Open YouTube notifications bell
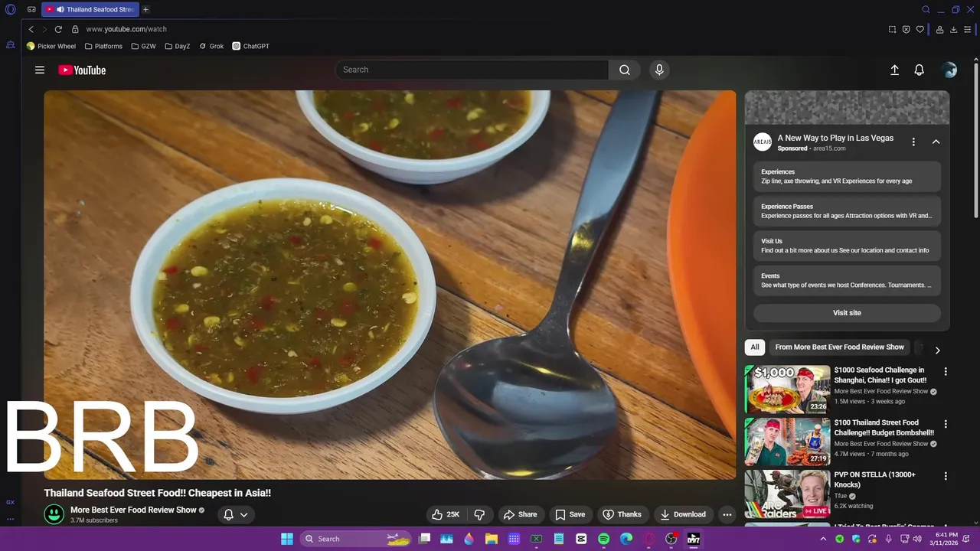This screenshot has height=551, width=980. 920,70
